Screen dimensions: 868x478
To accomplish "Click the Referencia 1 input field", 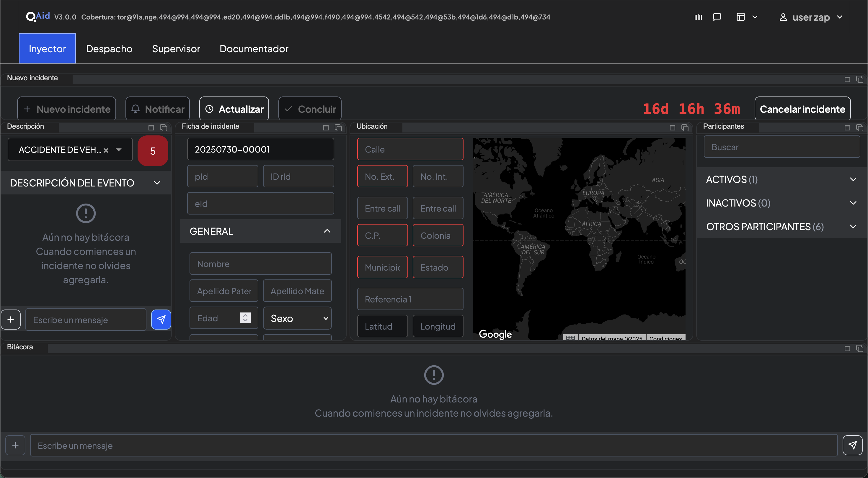I will point(410,299).
